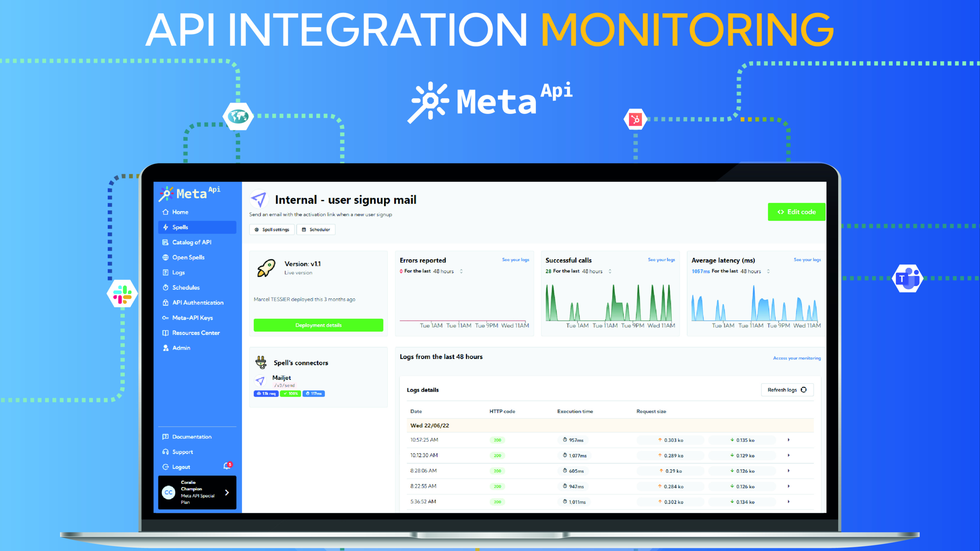This screenshot has width=980, height=551.
Task: Click the API Authentication lock icon
Action: point(165,302)
